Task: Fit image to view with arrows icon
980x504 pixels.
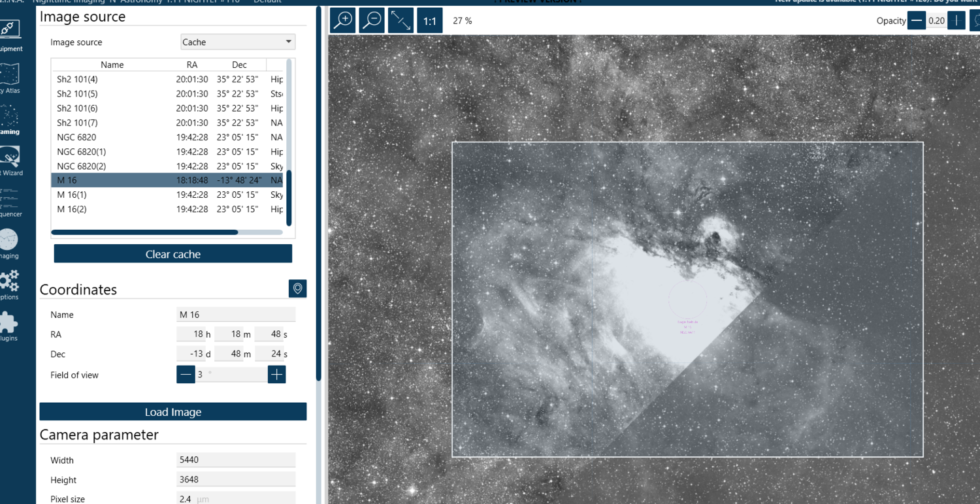Action: coord(400,20)
